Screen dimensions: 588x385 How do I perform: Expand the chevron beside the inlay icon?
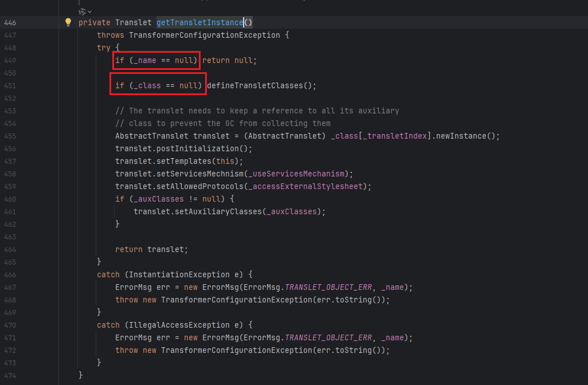[90, 11]
